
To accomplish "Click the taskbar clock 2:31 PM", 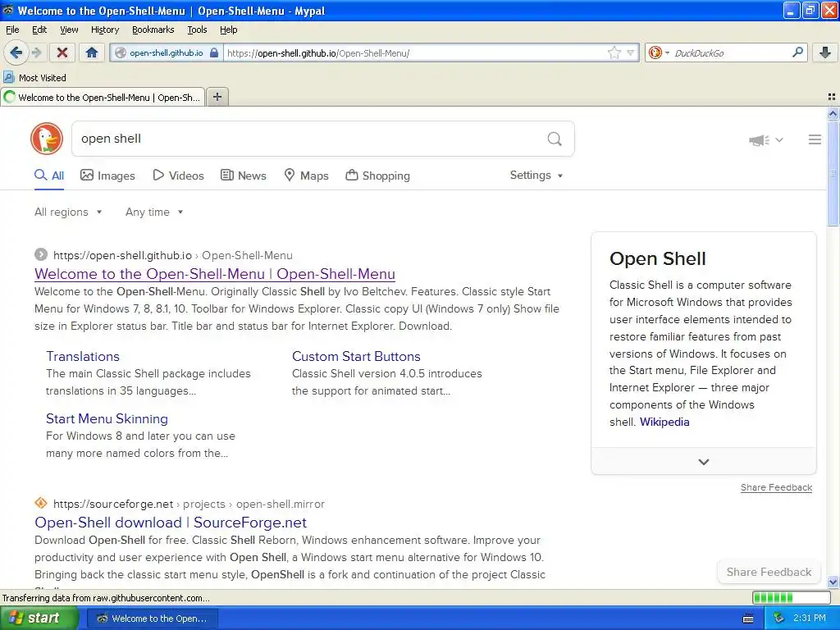I will 810,619.
